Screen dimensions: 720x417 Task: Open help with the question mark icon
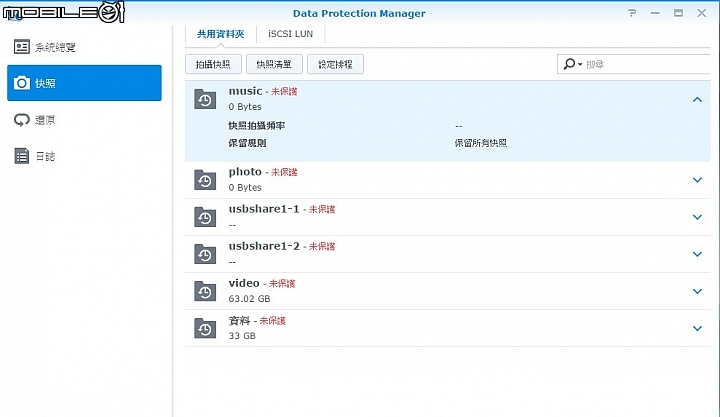(x=632, y=13)
